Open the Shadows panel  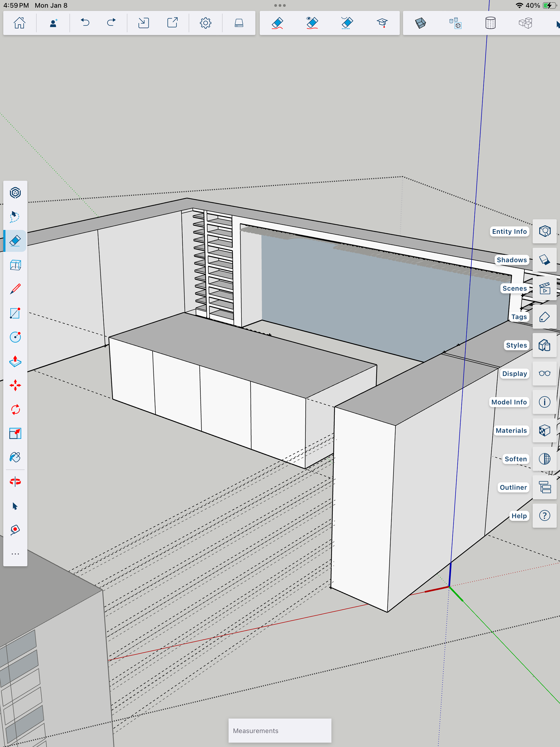point(545,260)
